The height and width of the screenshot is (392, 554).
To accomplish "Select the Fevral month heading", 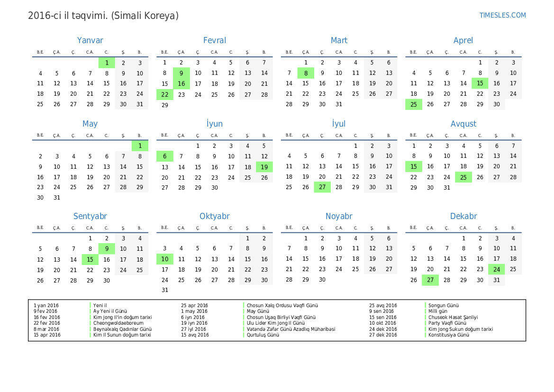I will click(215, 40).
